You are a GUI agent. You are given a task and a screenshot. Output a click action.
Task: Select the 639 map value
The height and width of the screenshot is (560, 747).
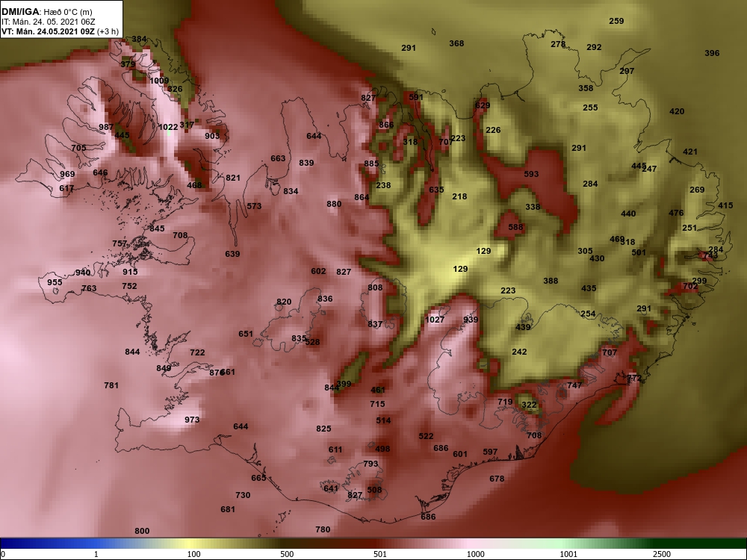232,254
